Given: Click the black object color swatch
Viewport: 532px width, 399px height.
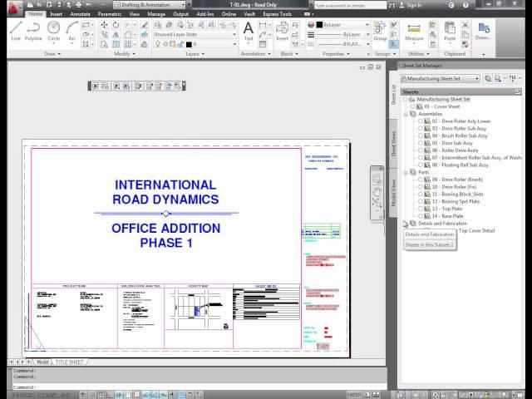Looking at the screenshot, I should pos(319,25).
